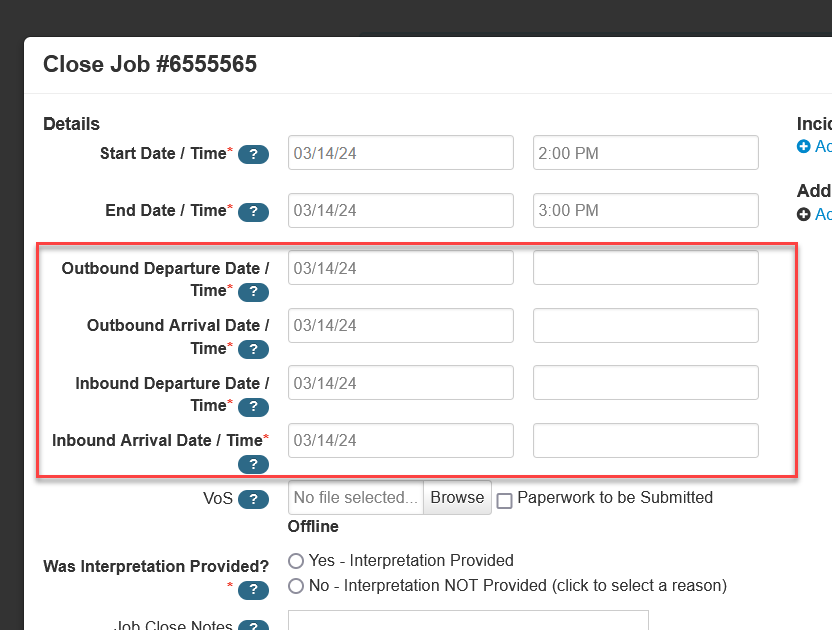The image size is (832, 630).
Task: Click the black plus icon under Add section
Action: point(806,214)
